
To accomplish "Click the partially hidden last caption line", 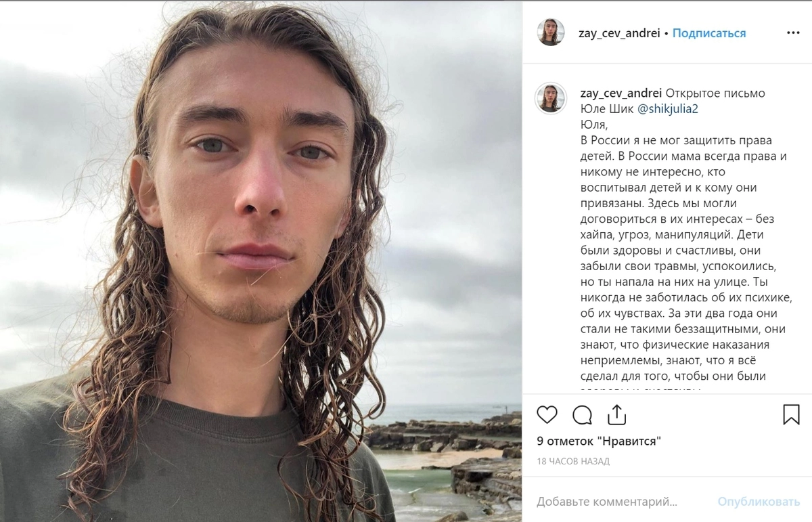I will [x=640, y=390].
